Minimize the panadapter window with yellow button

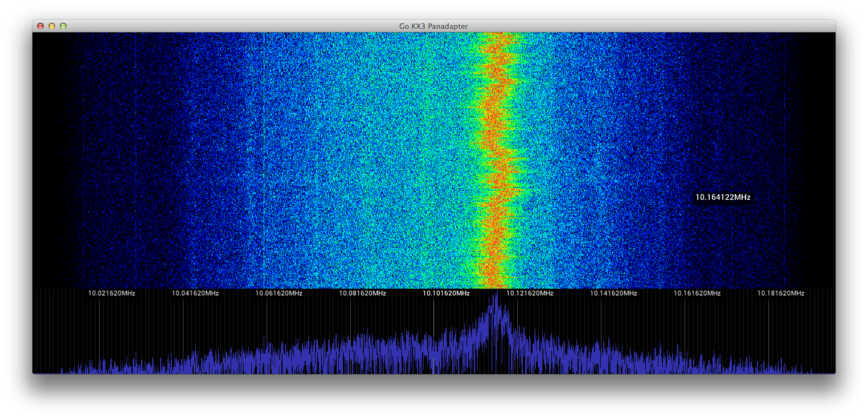coord(52,26)
